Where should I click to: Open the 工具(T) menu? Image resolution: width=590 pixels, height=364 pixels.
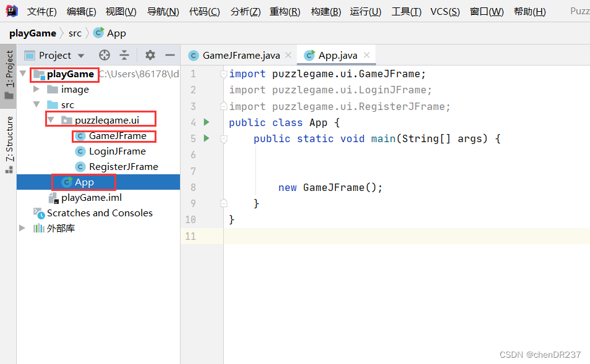406,12
